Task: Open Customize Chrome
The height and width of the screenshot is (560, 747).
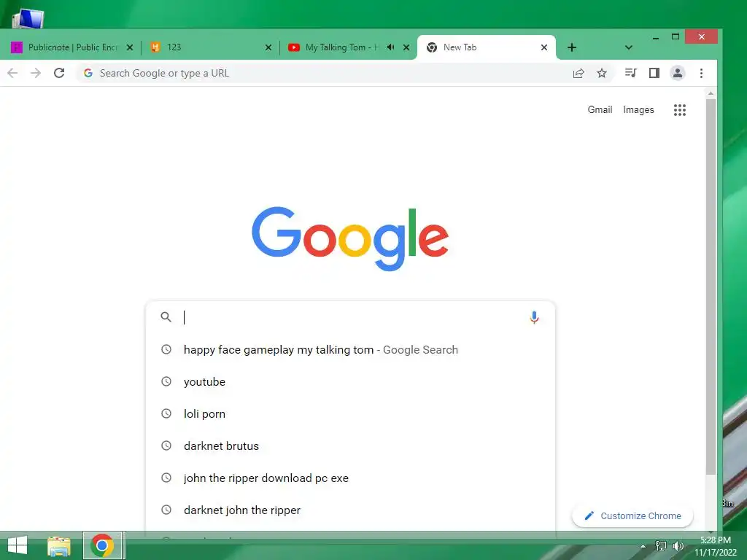Action: (x=632, y=516)
